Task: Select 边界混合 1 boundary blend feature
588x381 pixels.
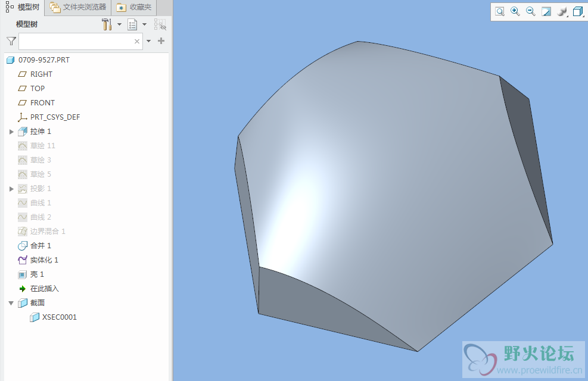Action: point(48,231)
